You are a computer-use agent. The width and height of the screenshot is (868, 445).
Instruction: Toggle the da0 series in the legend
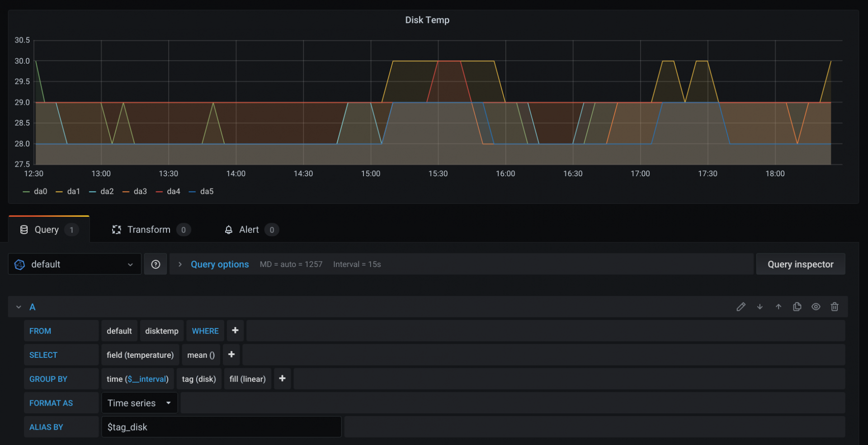pyautogui.click(x=41, y=191)
